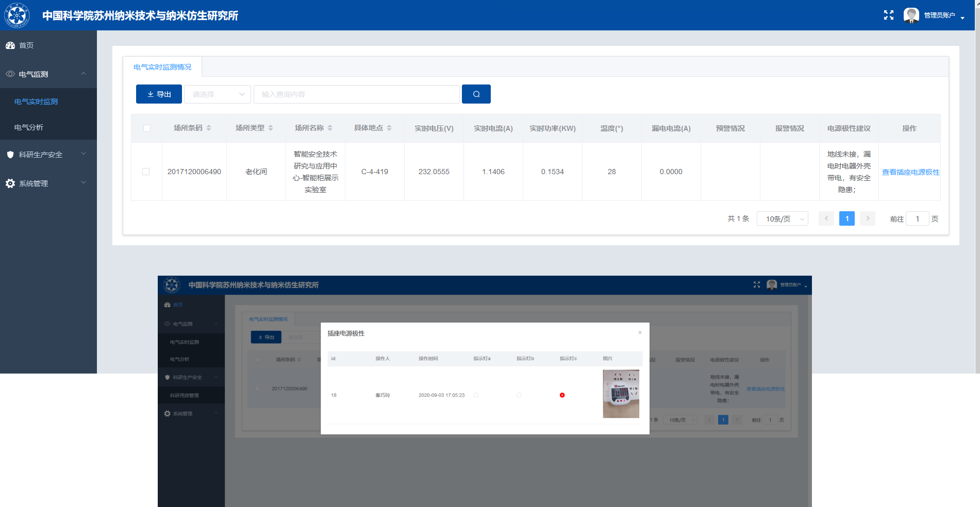Select the row checkbox for 2017120006490
980x507 pixels.
pos(146,172)
